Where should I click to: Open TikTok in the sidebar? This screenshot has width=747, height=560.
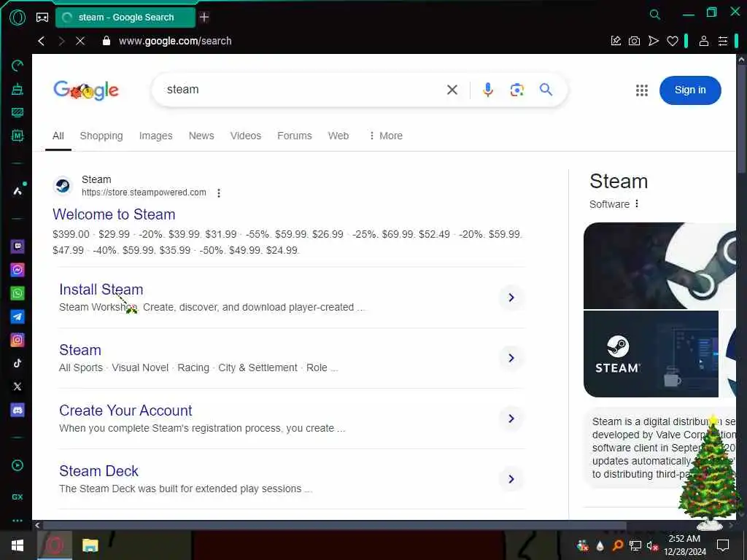coord(18,363)
